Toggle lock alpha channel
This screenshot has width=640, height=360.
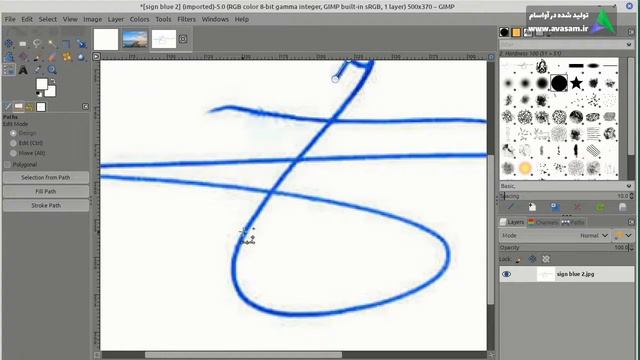[546, 259]
